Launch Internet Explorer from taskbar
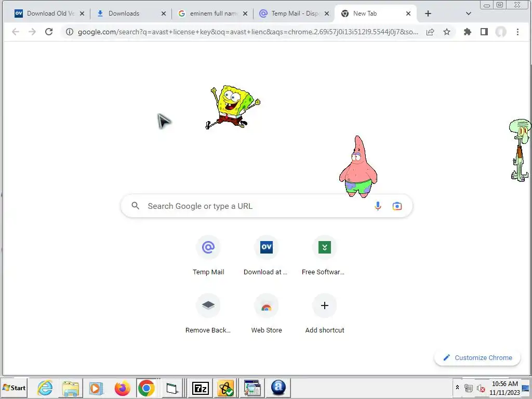The height and width of the screenshot is (399, 532). point(45,388)
